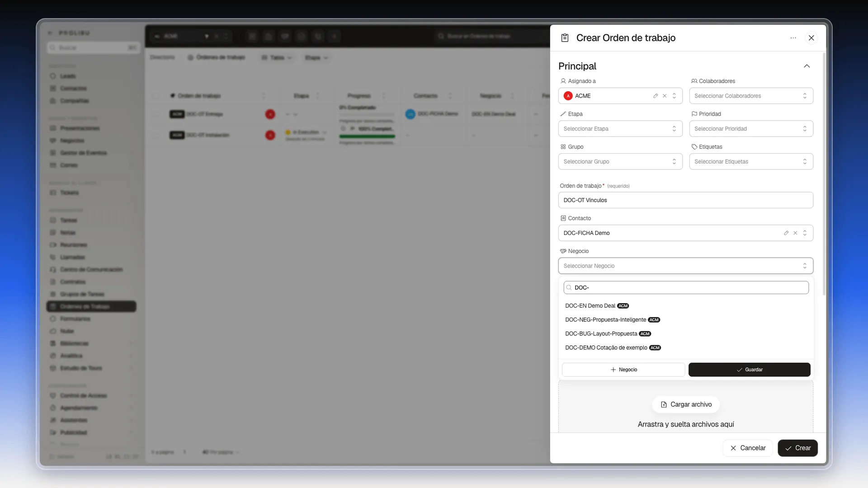Open the Seleccionar Etiquetas dropdown
The image size is (868, 488).
(x=751, y=161)
